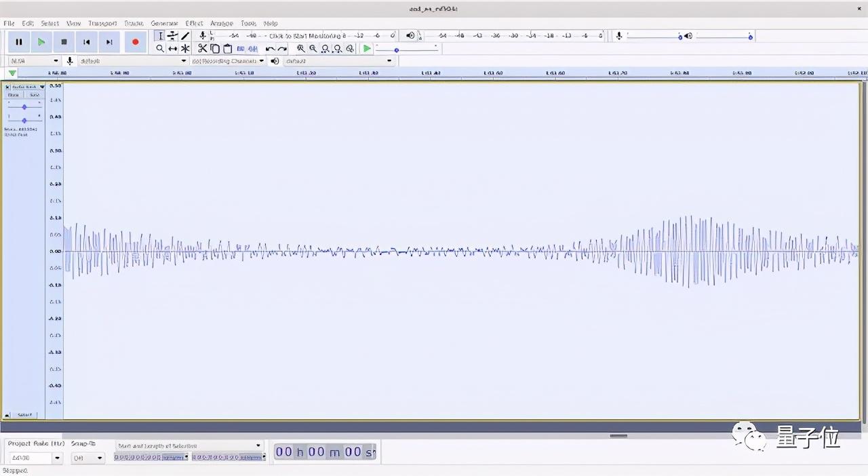This screenshot has width=868, height=476.
Task: Click the Cut scissors icon
Action: 202,49
